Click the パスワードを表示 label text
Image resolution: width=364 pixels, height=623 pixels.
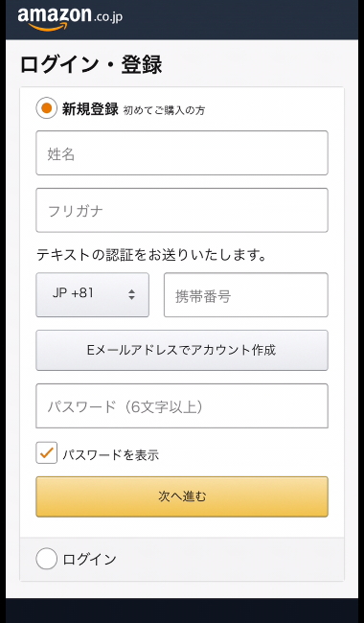(111, 454)
